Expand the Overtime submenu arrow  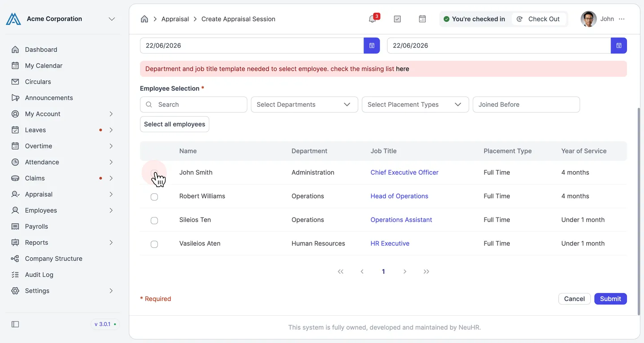click(x=111, y=146)
